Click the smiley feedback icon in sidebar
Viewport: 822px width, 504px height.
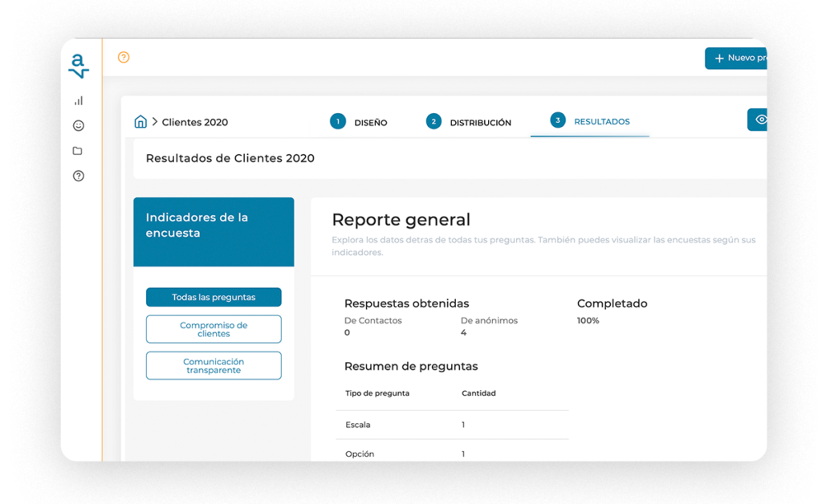78,125
